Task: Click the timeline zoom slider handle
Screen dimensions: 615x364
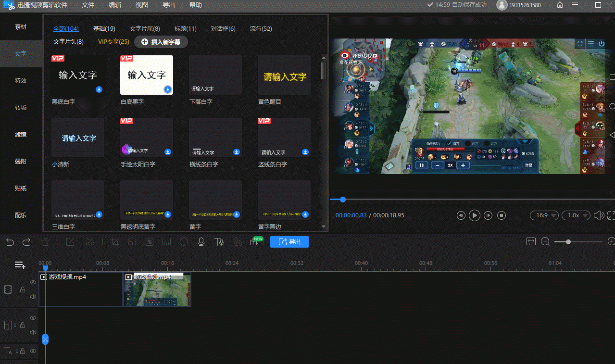Action: pyautogui.click(x=568, y=242)
